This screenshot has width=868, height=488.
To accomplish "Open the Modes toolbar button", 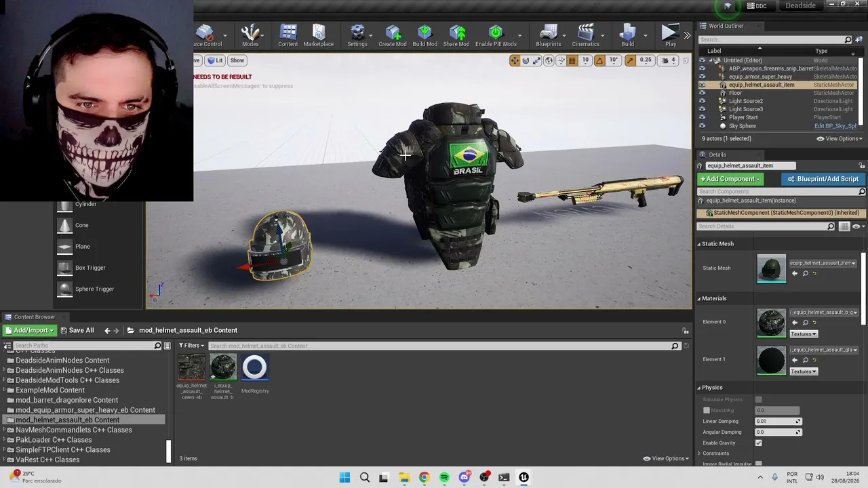I will (250, 35).
